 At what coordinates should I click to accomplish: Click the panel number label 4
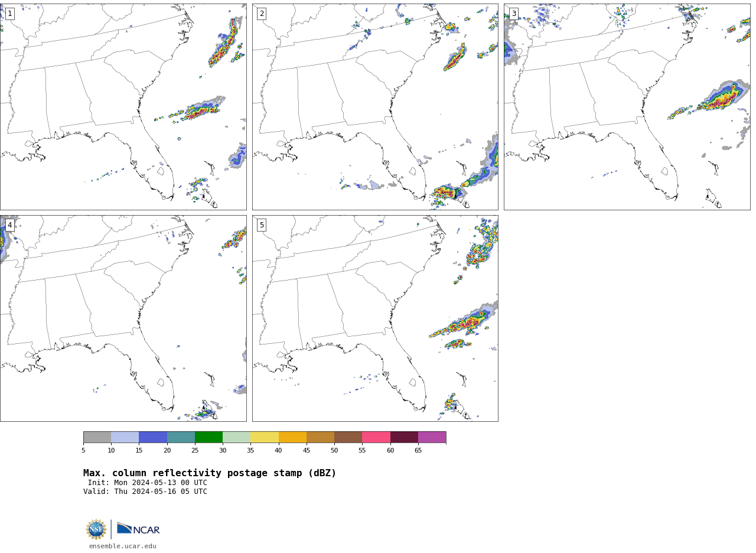click(x=9, y=225)
